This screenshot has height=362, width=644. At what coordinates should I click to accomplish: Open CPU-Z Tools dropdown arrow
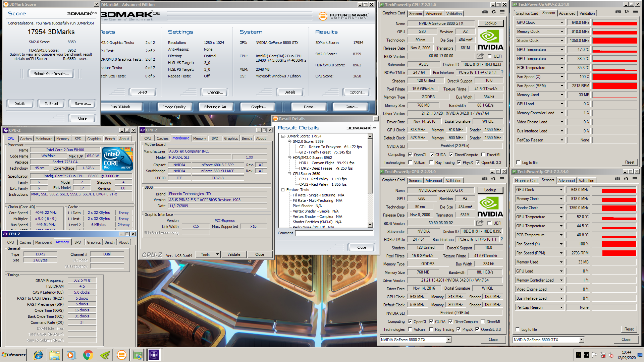click(x=217, y=254)
